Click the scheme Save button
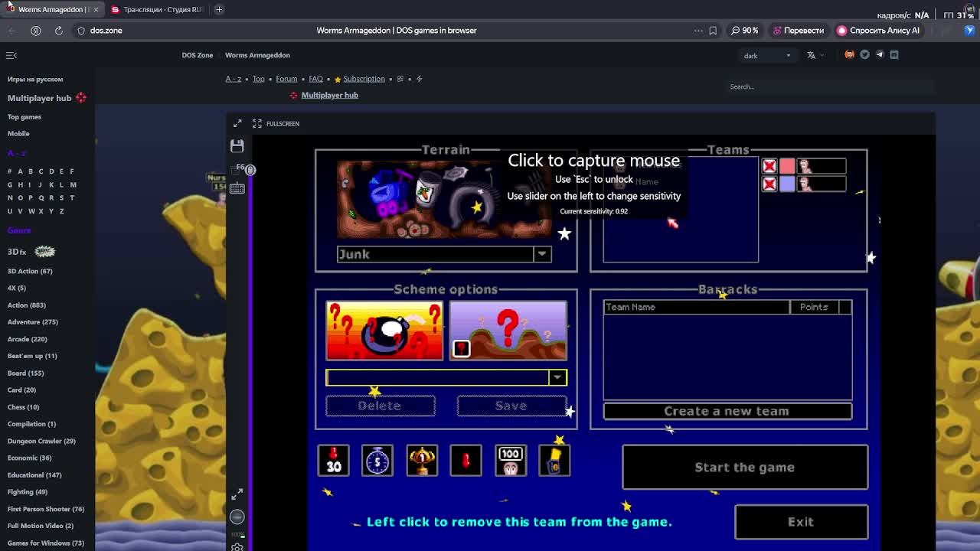This screenshot has height=551, width=980. point(511,406)
